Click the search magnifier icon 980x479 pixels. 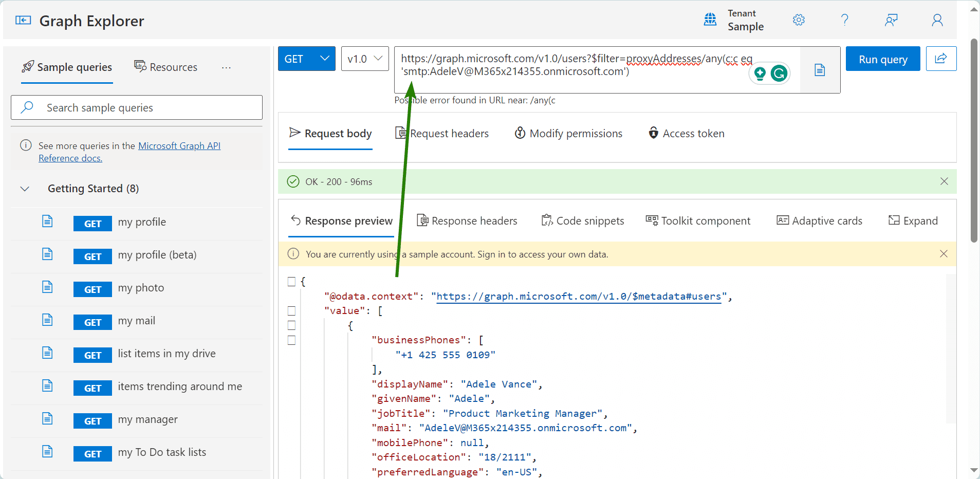tap(27, 107)
